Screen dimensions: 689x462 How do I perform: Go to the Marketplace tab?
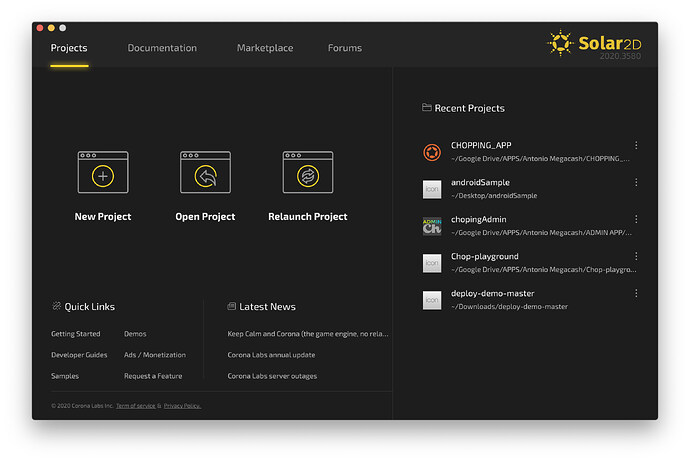pyautogui.click(x=265, y=47)
